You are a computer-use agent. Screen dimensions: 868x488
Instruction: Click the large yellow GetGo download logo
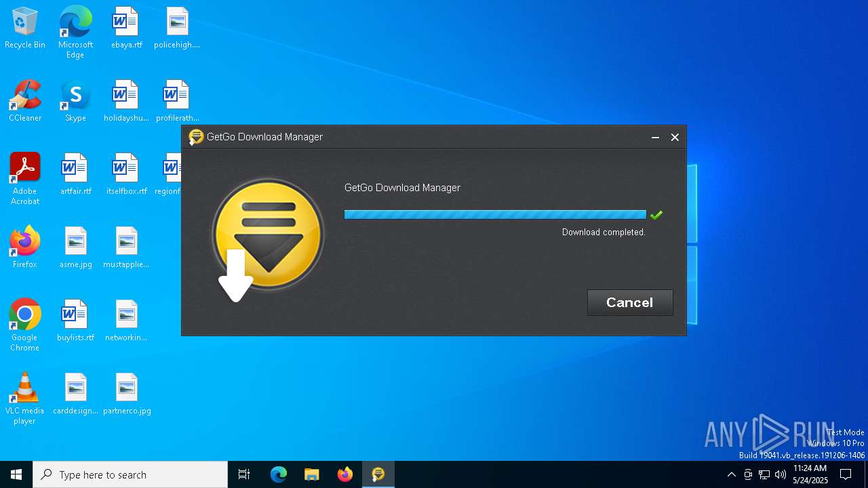[x=268, y=236]
